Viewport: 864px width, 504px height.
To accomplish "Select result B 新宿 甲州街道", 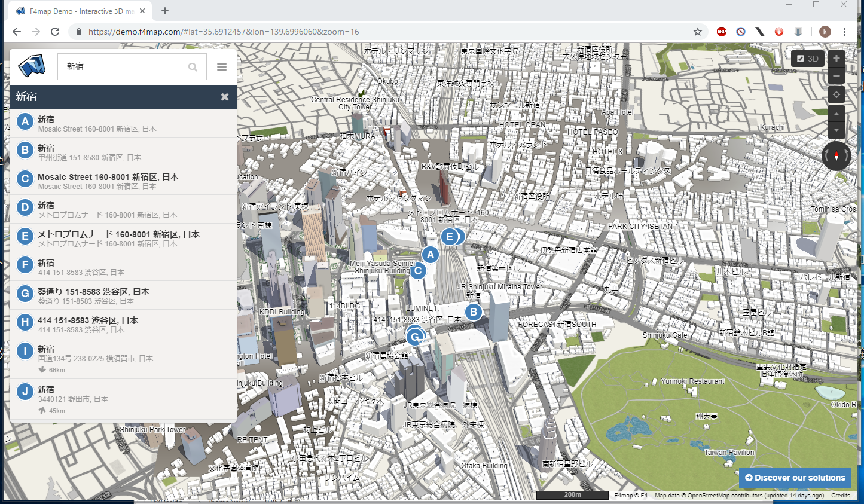I will click(x=123, y=152).
